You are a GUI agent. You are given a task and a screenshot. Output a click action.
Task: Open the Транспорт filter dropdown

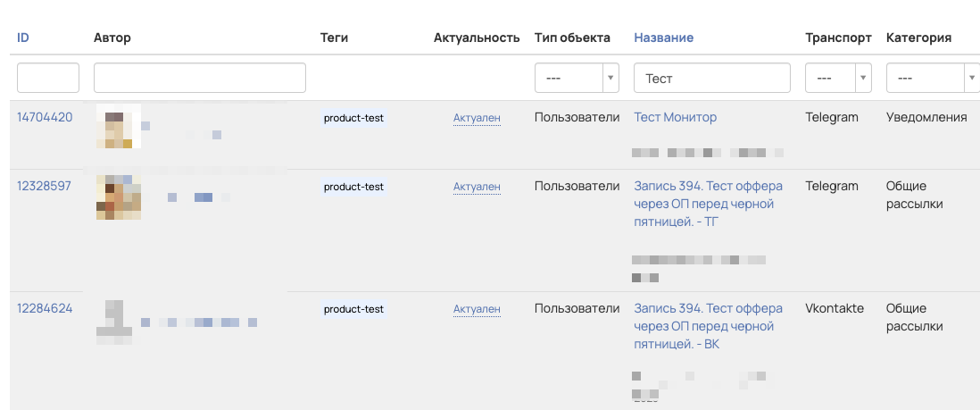click(x=838, y=78)
